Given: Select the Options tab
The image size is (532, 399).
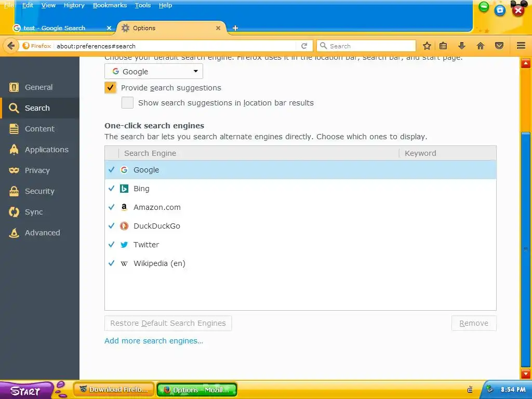Looking at the screenshot, I should pos(171,28).
